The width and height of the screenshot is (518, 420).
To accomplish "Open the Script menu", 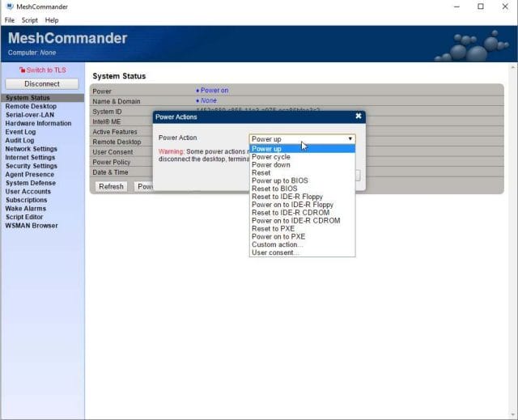I will 30,20.
